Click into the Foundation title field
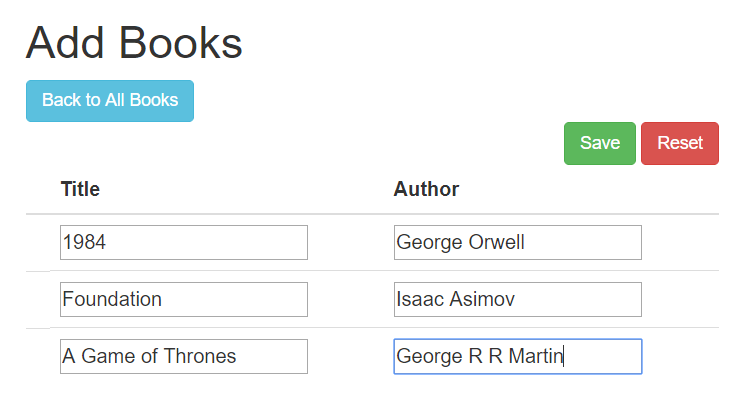The width and height of the screenshot is (748, 408). (184, 299)
